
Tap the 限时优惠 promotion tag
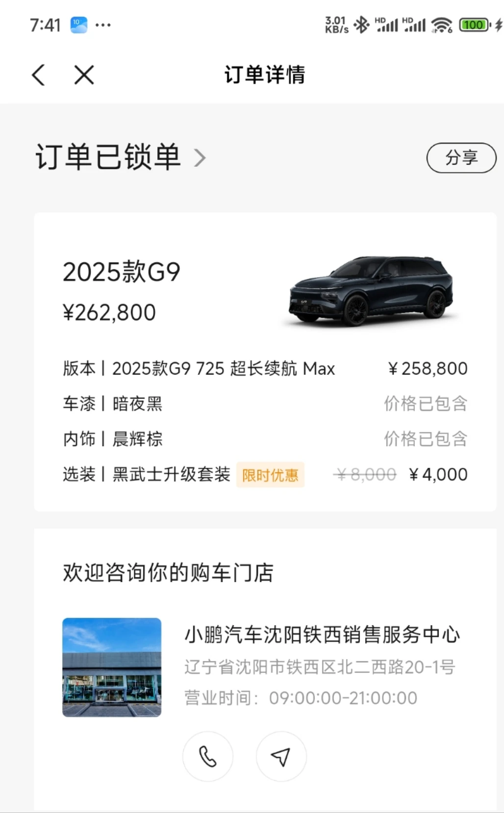[270, 475]
